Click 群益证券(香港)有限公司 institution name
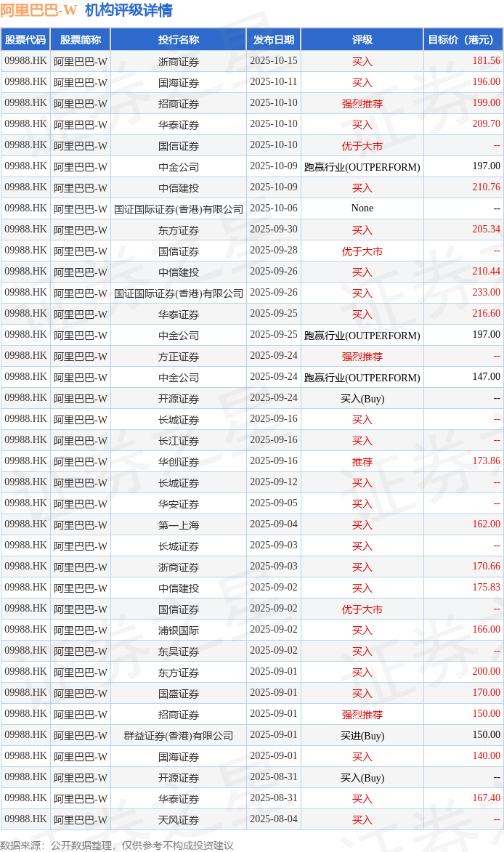Screen dimensions: 504x852 [x=179, y=735]
